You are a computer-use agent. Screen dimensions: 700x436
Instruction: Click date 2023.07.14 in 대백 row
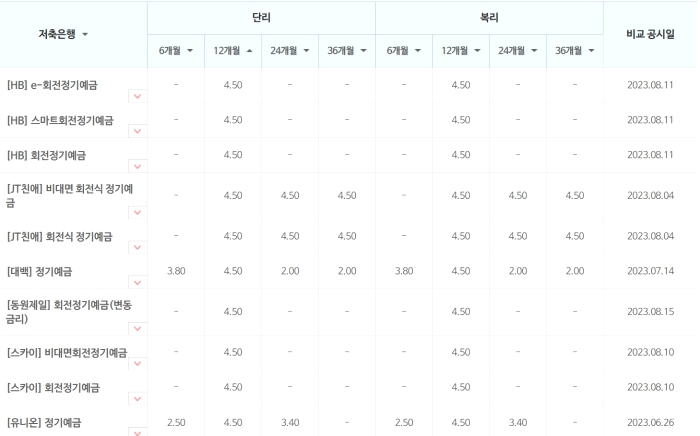click(x=650, y=271)
